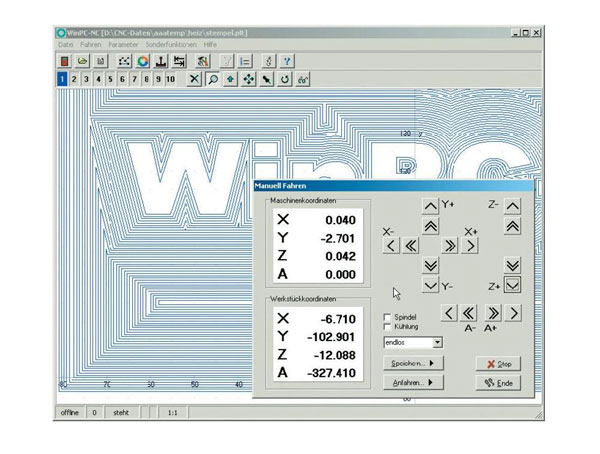The height and width of the screenshot is (454, 600).
Task: Select tool number 1 button
Action: [62, 79]
